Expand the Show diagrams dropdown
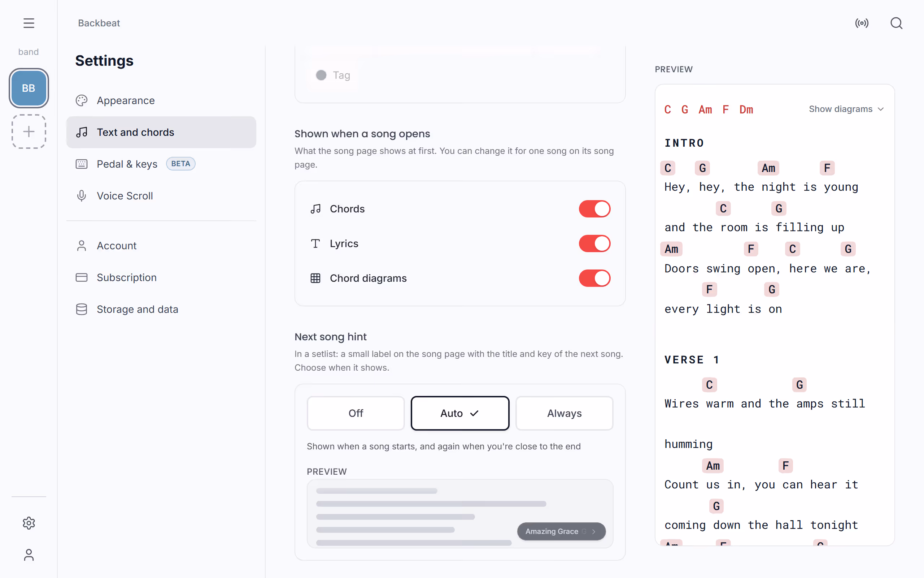Image resolution: width=924 pixels, height=578 pixels. 846,109
